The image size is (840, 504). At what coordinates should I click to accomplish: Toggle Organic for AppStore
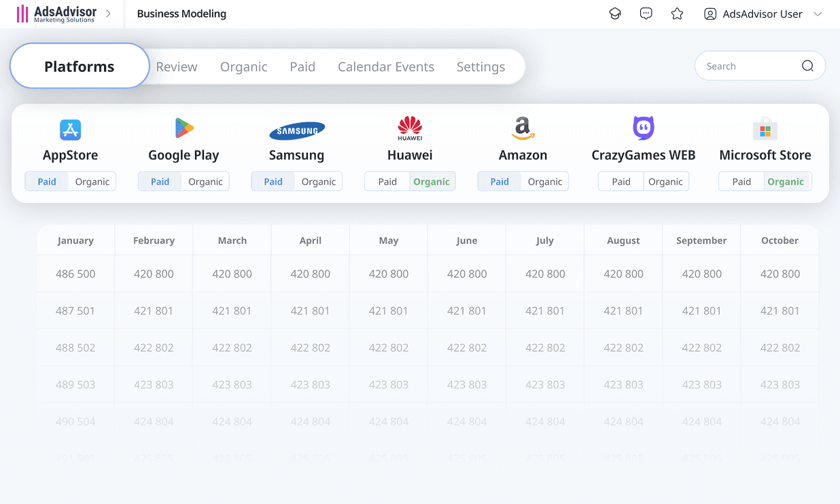tap(92, 181)
